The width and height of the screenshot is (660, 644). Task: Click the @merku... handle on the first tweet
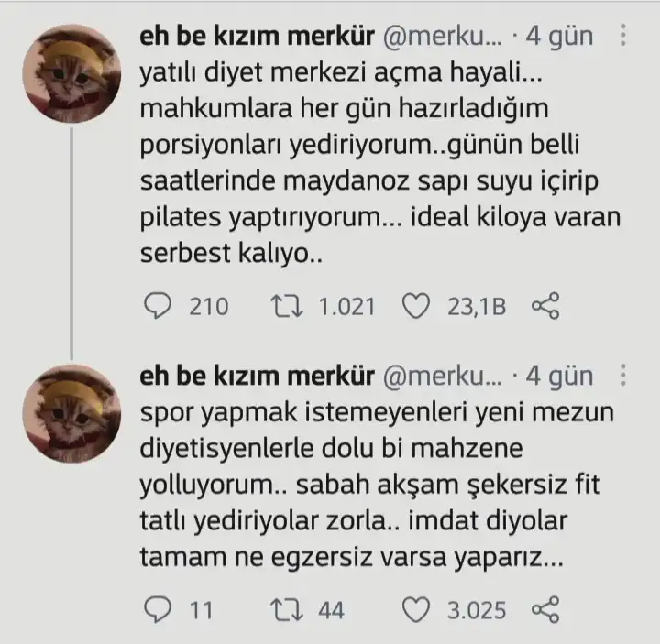pyautogui.click(x=441, y=37)
